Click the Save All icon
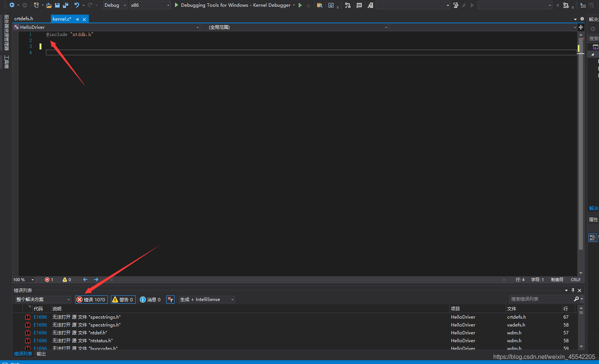The image size is (599, 364). coord(66,5)
